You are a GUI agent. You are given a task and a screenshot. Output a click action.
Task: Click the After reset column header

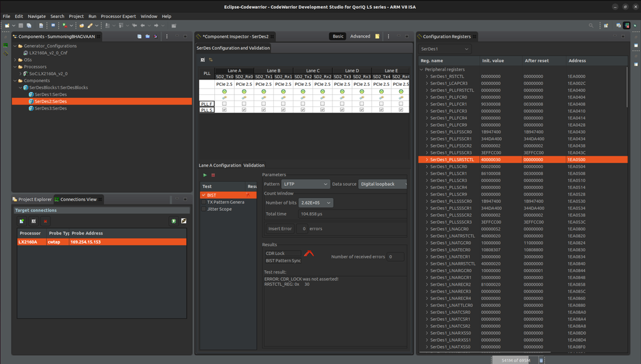click(543, 60)
